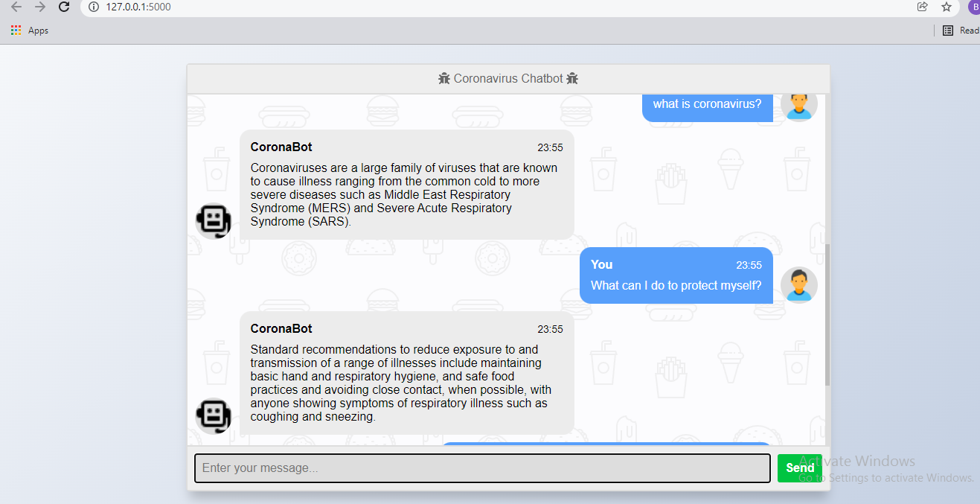Click the share icon near the address bar
980x504 pixels.
922,6
